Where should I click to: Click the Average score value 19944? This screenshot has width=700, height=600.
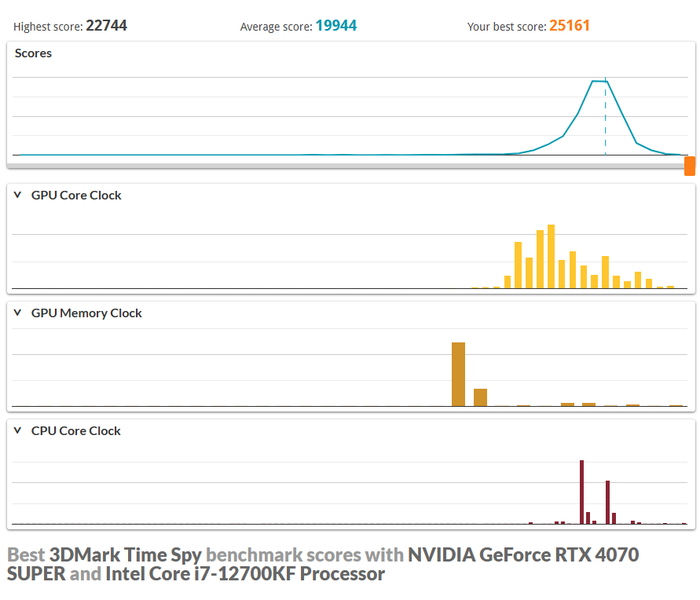point(336,25)
